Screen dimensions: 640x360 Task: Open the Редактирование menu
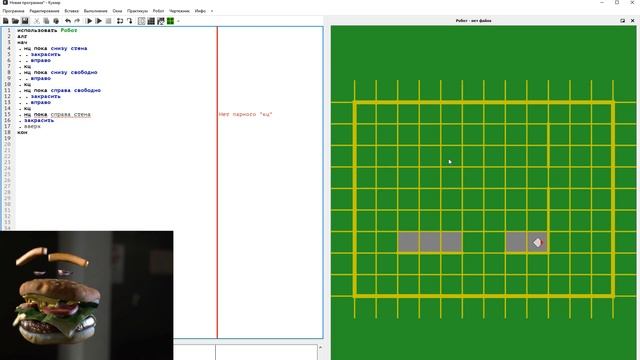(44, 11)
